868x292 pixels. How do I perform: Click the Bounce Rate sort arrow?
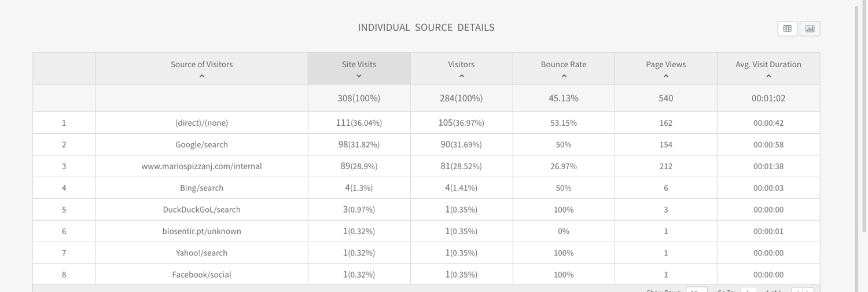564,76
